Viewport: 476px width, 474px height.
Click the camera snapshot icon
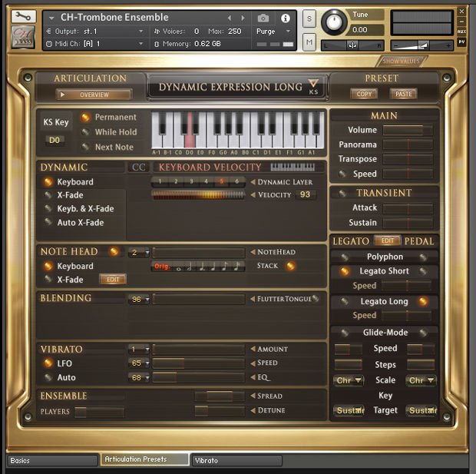[x=263, y=18]
